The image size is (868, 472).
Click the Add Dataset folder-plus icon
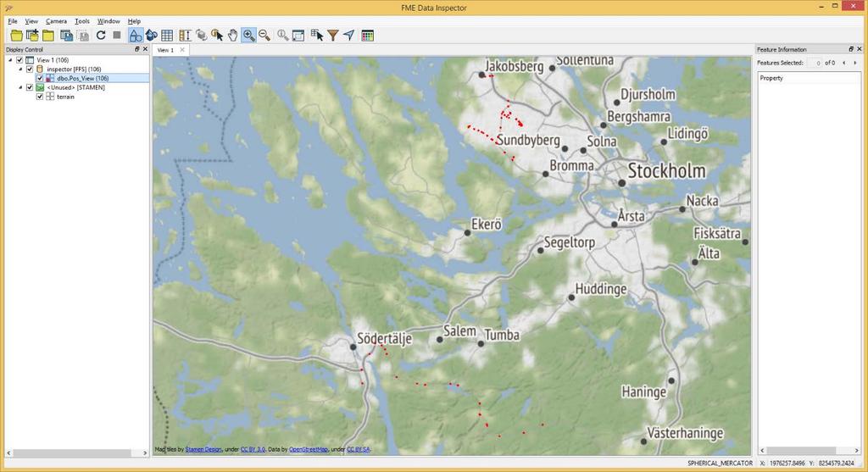[x=33, y=36]
